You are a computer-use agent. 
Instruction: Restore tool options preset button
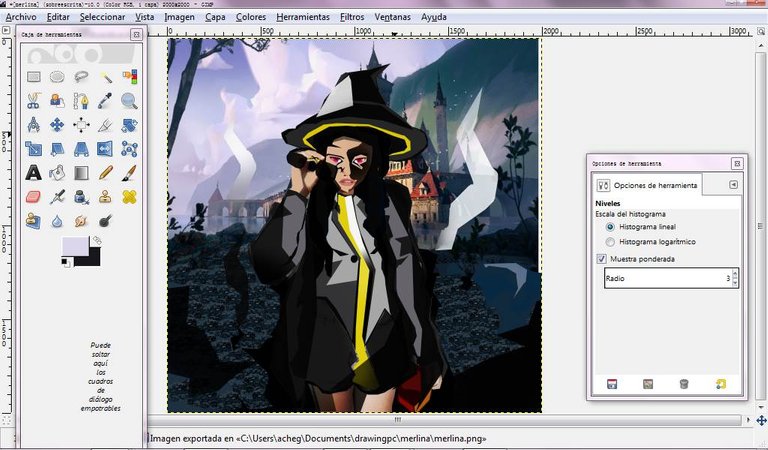coord(648,384)
